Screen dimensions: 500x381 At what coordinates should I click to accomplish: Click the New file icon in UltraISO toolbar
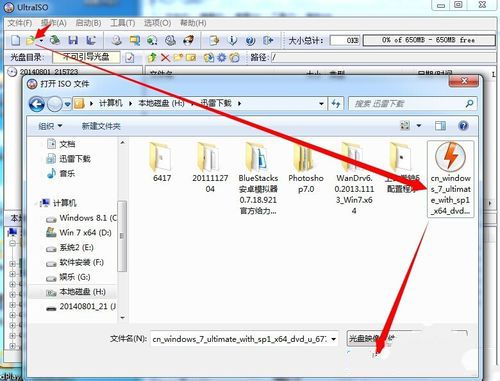(x=15, y=40)
